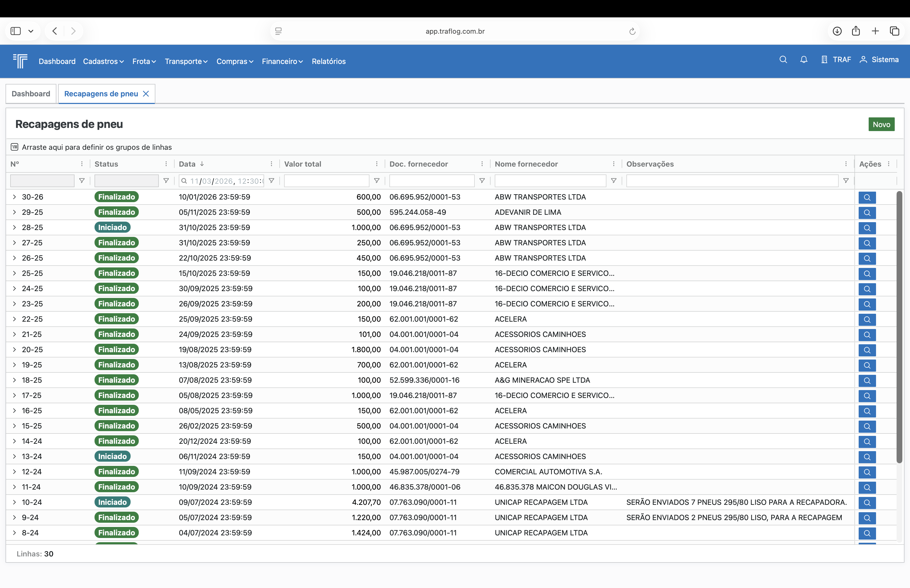The image size is (910, 588).
Task: Expand row 28-25 details
Action: pos(14,227)
